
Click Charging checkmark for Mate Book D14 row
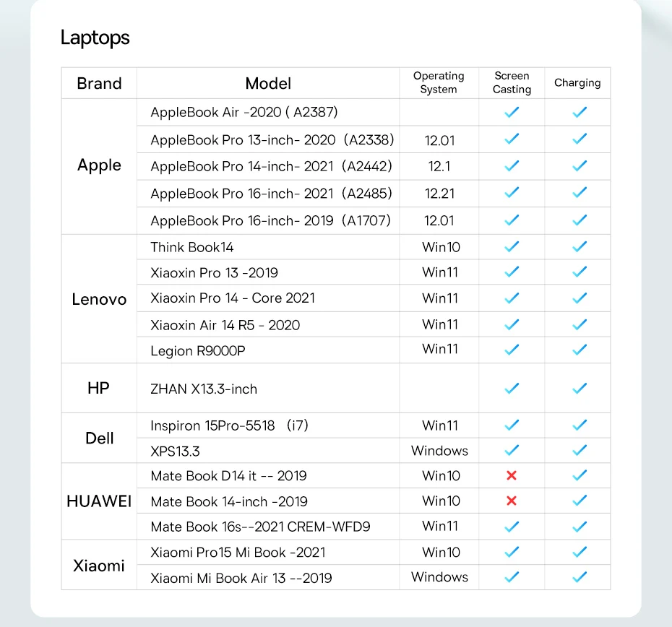pyautogui.click(x=579, y=475)
